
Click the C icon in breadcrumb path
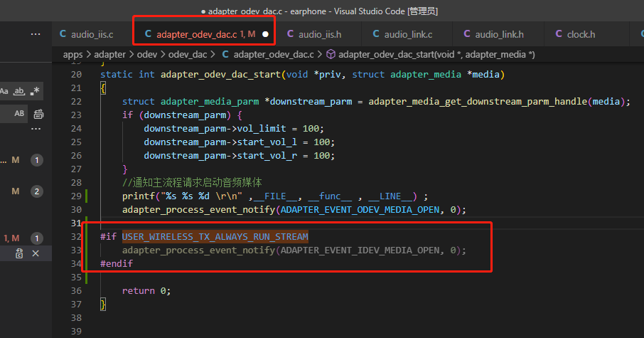point(225,54)
